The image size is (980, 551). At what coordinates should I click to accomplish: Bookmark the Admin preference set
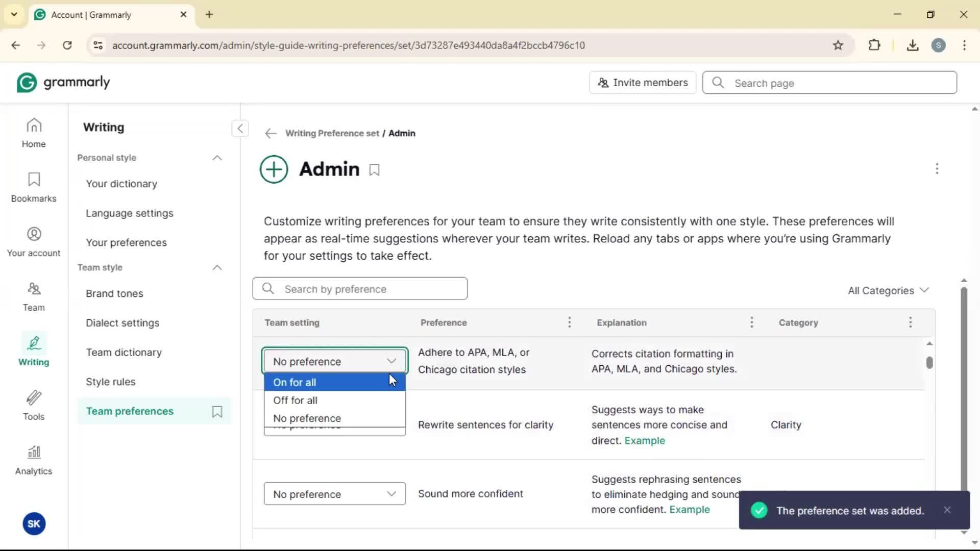point(374,170)
